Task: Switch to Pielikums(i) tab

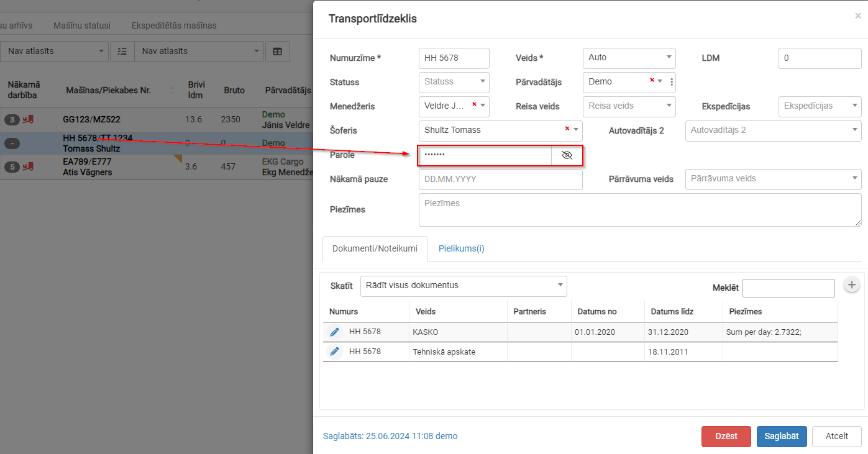Action: pos(461,248)
